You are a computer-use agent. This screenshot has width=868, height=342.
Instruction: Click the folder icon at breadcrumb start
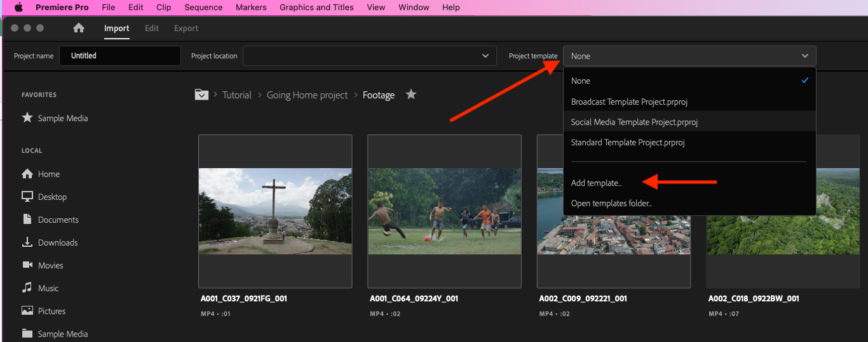click(x=201, y=95)
